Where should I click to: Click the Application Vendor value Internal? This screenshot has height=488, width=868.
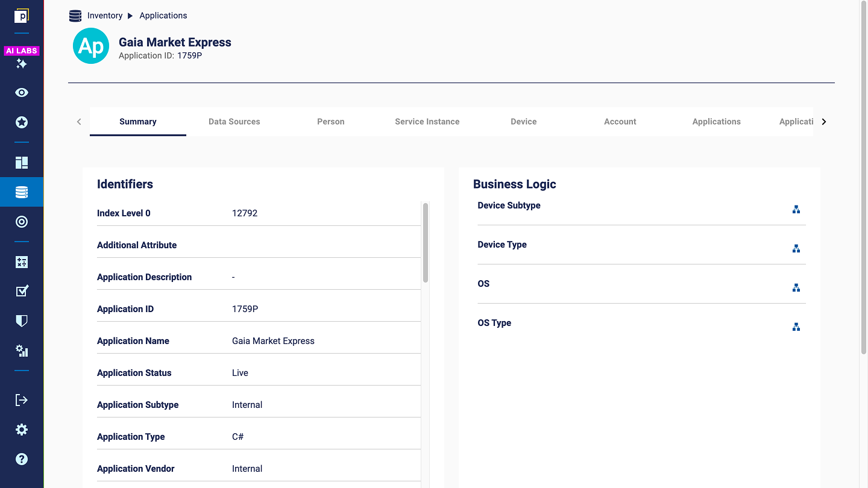[x=247, y=469]
